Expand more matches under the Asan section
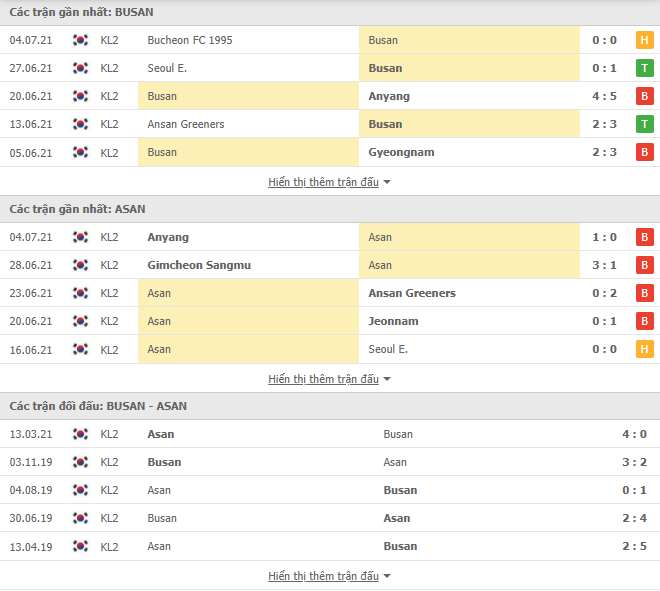Viewport: 660px width, 591px height. tap(329, 379)
